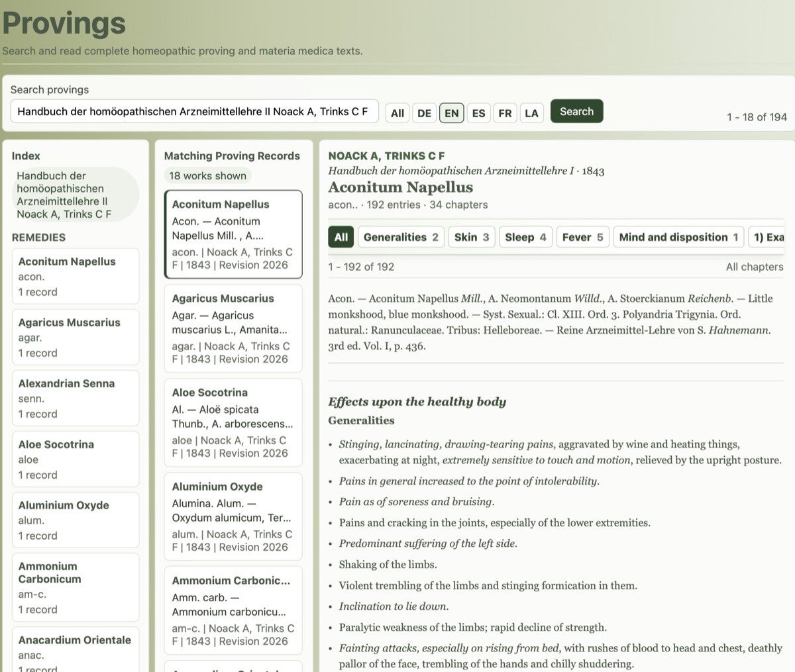Choose the All languages filter
795x672 pixels.
coord(397,113)
